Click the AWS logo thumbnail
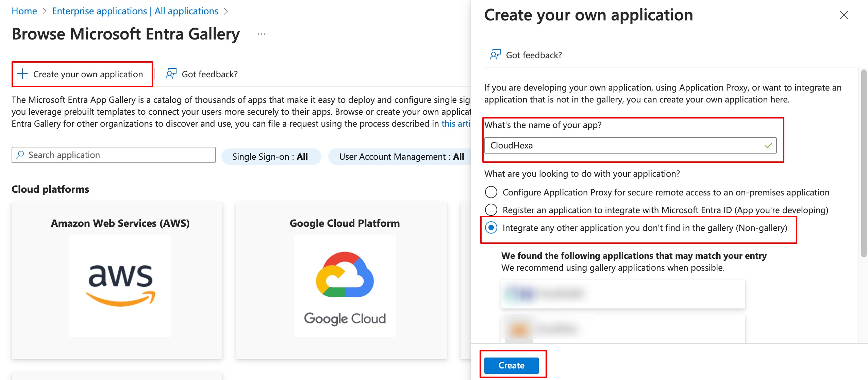The image size is (868, 380). [x=120, y=285]
